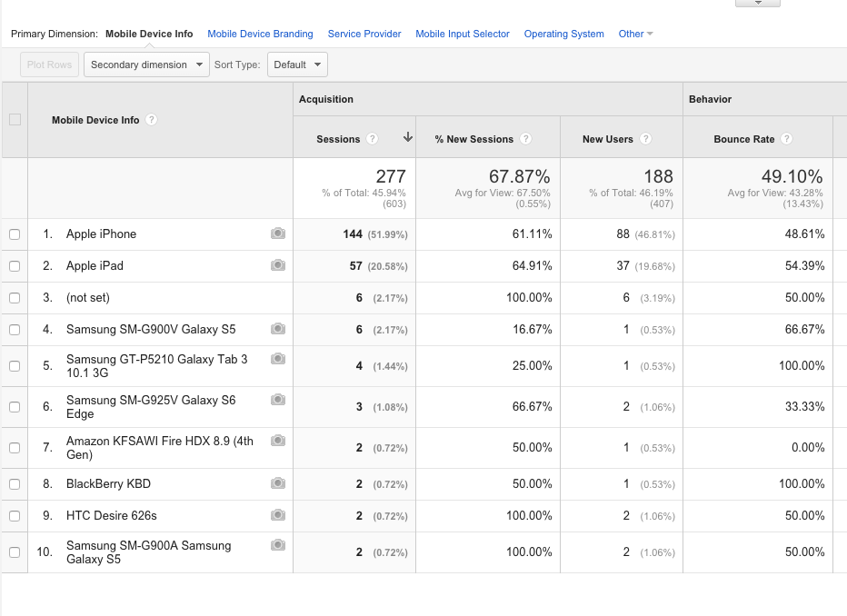This screenshot has height=616, width=847.
Task: Switch to Service Provider dimension
Action: pyautogui.click(x=364, y=34)
